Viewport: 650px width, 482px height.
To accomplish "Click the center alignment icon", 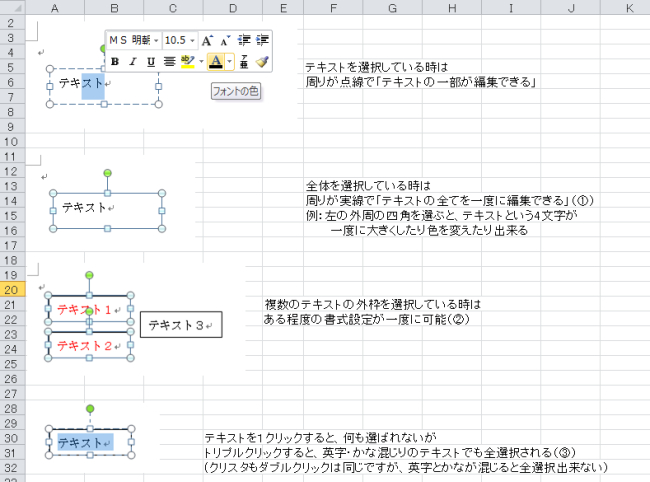I will [x=169, y=62].
